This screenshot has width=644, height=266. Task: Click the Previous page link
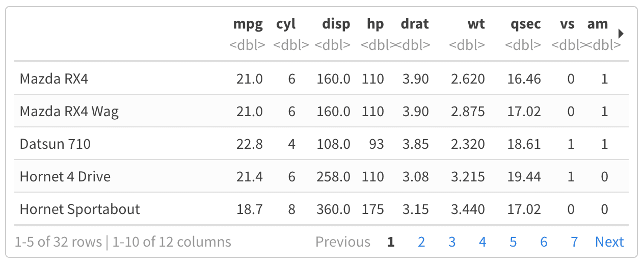[x=343, y=242]
